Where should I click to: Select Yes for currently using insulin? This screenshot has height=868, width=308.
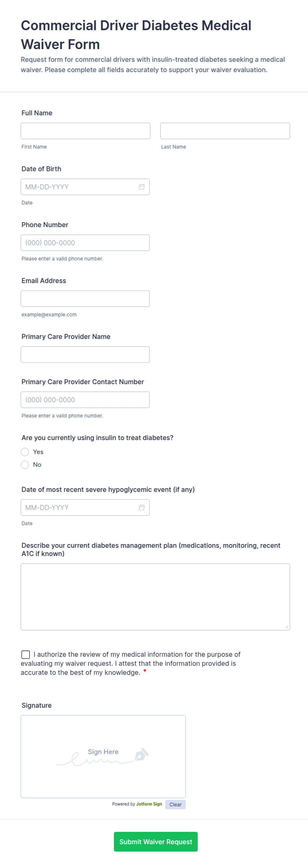(x=25, y=452)
